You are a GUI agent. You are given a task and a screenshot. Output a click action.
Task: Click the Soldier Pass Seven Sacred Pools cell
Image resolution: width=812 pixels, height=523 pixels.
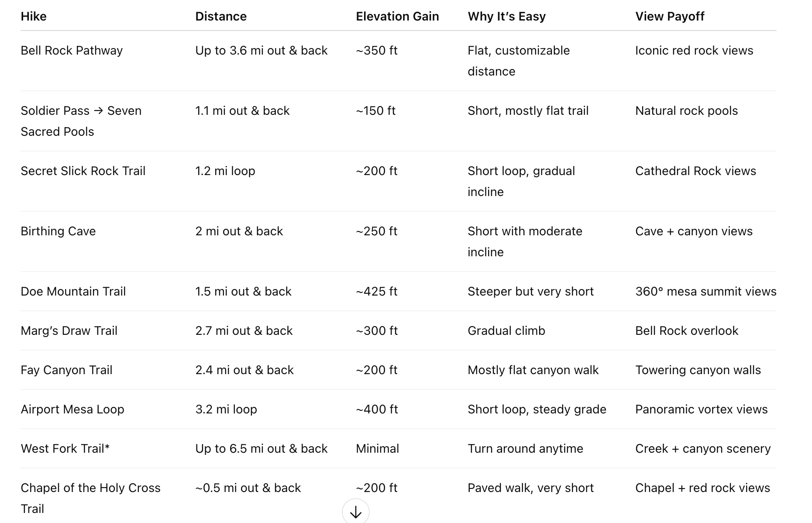(x=81, y=121)
